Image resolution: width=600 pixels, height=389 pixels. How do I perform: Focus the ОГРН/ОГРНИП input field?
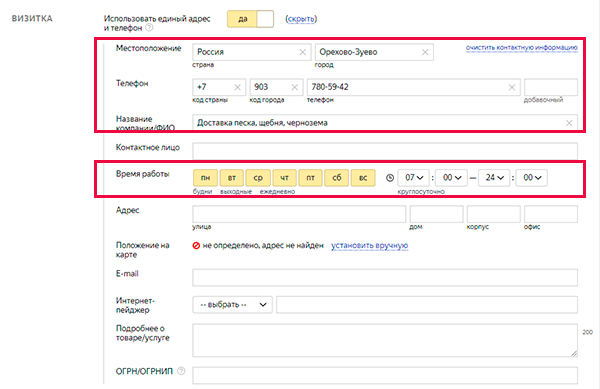pyautogui.click(x=385, y=375)
